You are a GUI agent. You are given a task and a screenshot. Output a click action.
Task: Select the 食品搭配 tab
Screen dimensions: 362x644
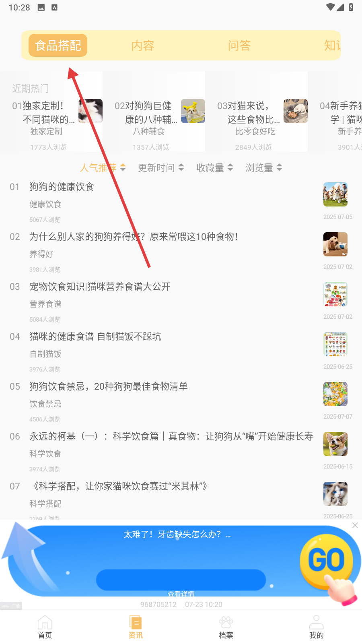click(x=58, y=45)
